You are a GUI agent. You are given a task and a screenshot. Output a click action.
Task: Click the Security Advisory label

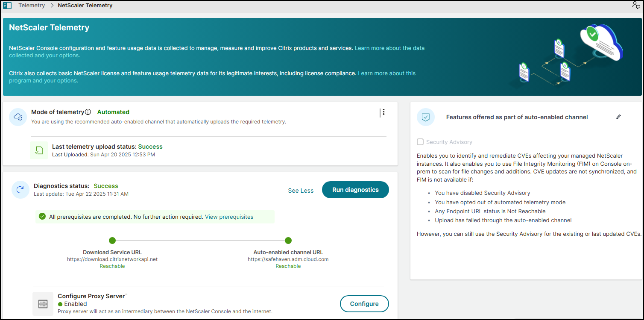click(x=449, y=142)
